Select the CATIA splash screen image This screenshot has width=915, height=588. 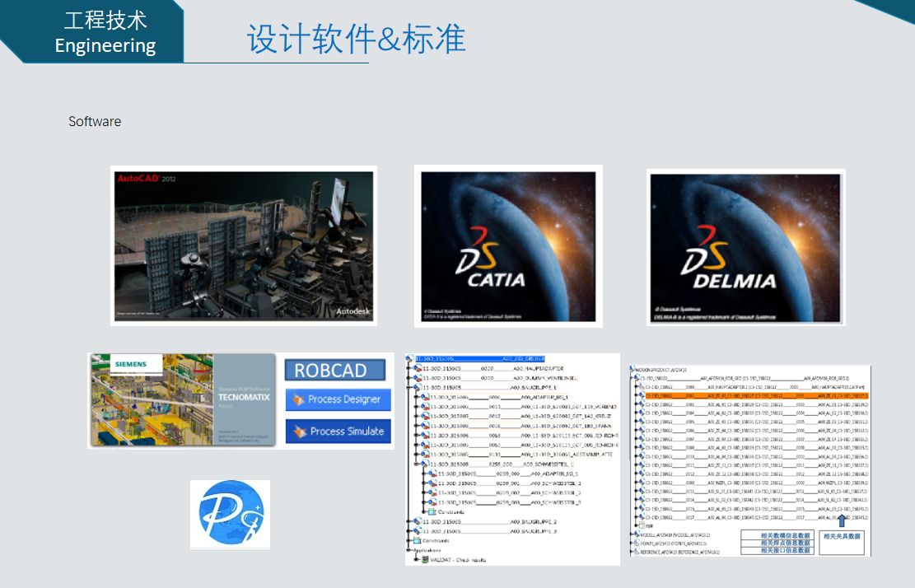[x=508, y=246]
